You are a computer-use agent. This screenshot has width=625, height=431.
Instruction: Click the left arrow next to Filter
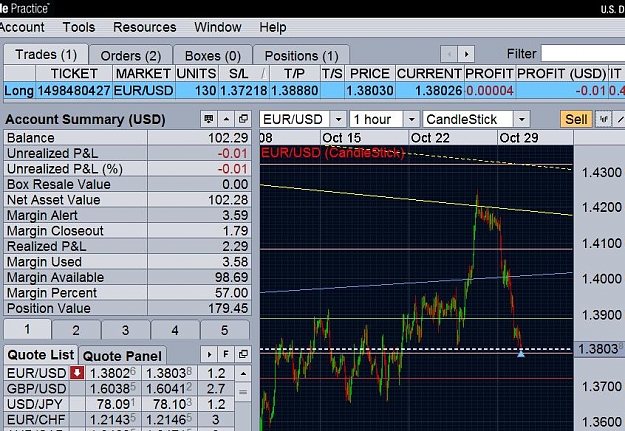pos(449,54)
